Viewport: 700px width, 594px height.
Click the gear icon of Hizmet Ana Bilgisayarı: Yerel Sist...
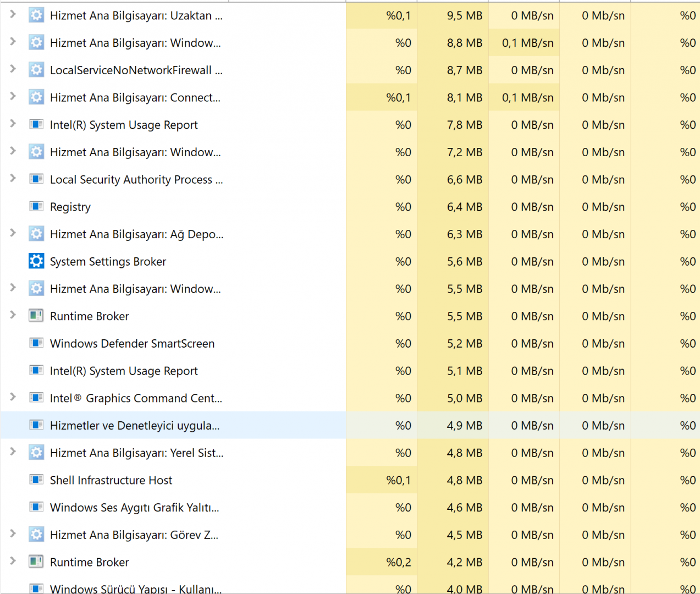[36, 453]
